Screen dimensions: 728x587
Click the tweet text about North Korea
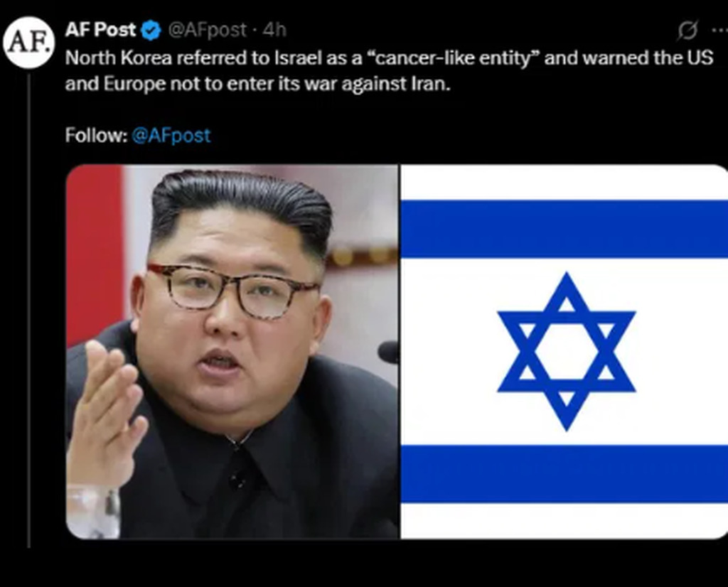pyautogui.click(x=389, y=71)
